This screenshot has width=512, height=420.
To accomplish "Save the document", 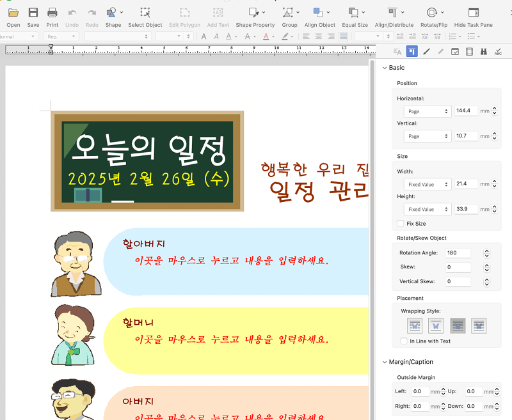I will [33, 13].
